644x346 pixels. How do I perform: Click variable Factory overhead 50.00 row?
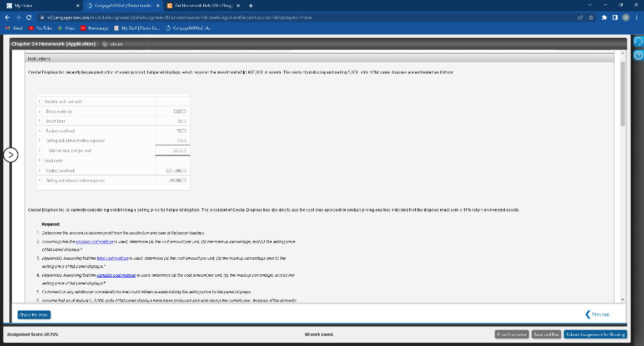(x=113, y=131)
